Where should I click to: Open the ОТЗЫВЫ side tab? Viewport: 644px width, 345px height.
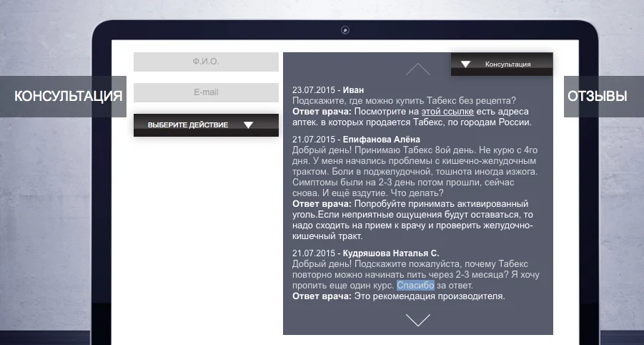pos(604,96)
